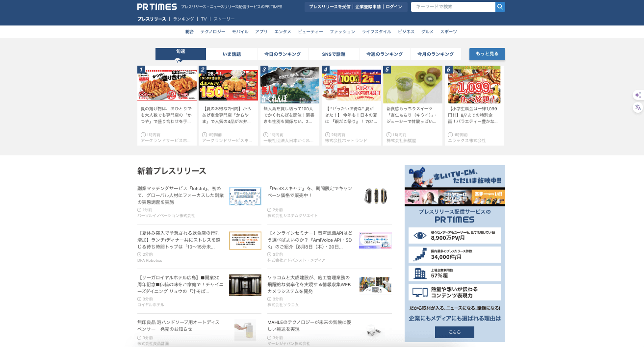
Task: Switch to the 今月のランキング tab
Action: [436, 54]
